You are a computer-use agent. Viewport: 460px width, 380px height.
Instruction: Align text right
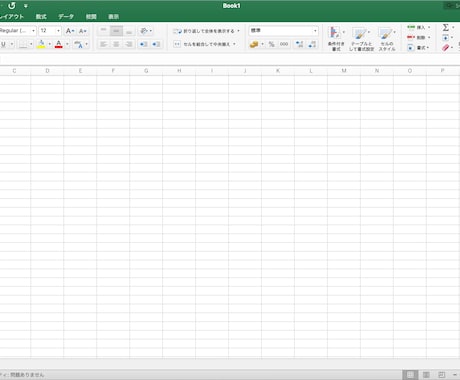click(x=129, y=44)
